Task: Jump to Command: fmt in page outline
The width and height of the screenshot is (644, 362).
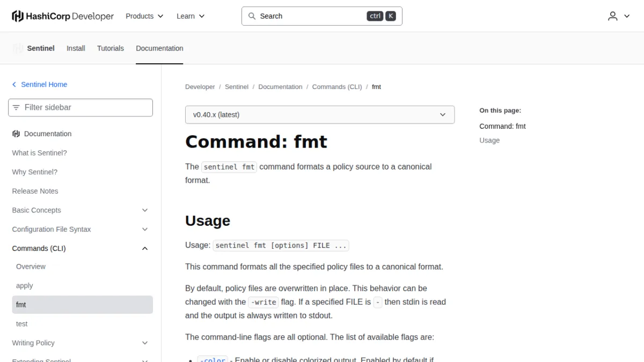Action: tap(503, 127)
